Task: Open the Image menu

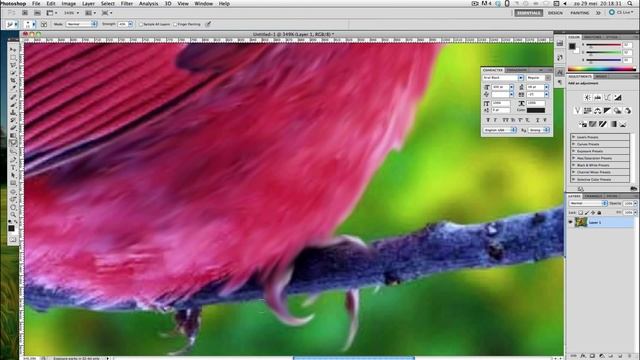Action: [69, 3]
